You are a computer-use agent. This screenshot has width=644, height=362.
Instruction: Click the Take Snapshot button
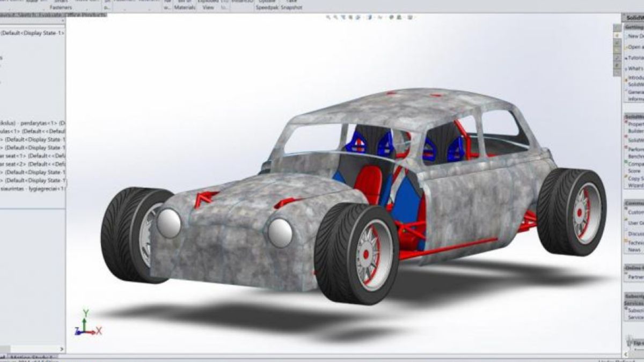coord(291,5)
